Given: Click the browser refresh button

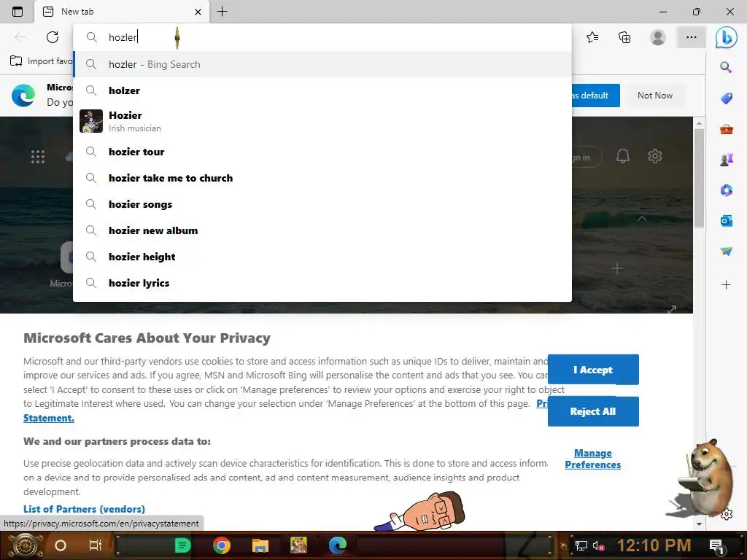Looking at the screenshot, I should pos(53,37).
